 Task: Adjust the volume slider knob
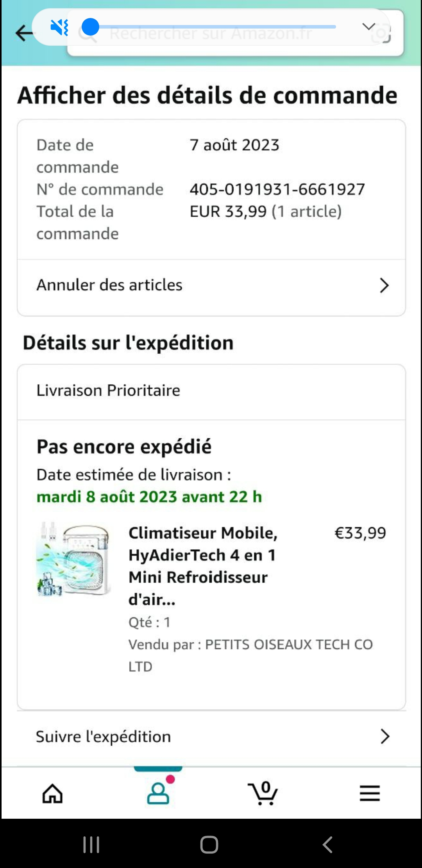(91, 27)
